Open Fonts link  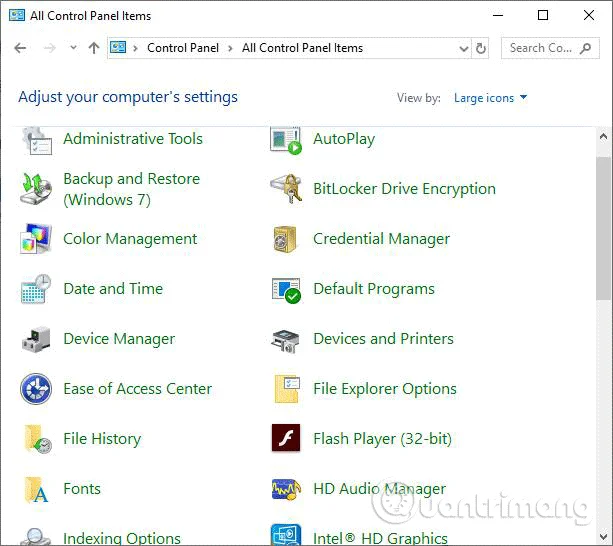(x=82, y=489)
